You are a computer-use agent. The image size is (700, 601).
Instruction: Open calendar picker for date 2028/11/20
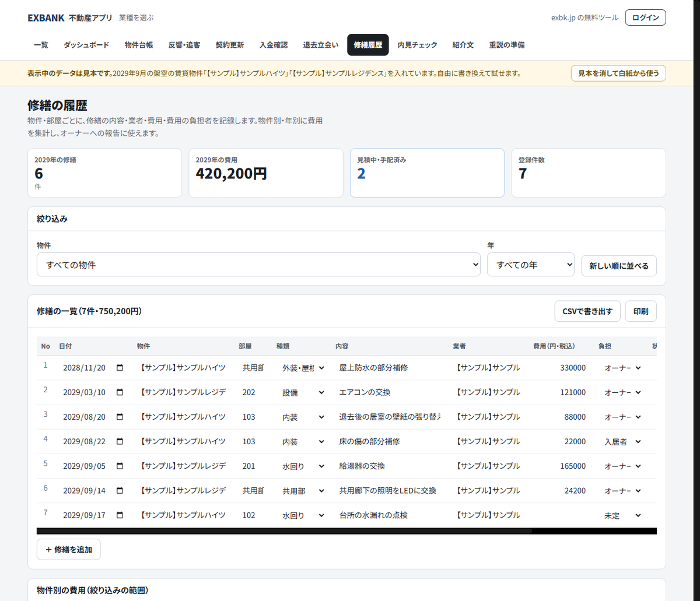pyautogui.click(x=120, y=368)
